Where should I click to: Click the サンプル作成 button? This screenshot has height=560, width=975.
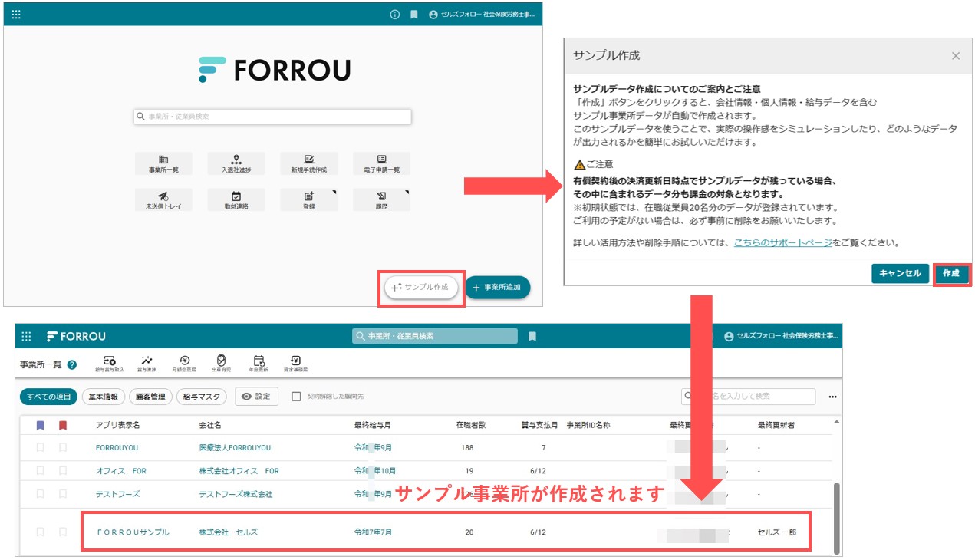pos(421,287)
